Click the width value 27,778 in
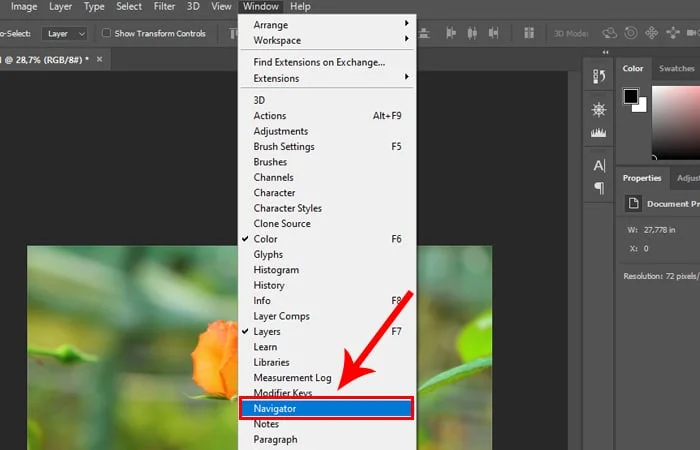The image size is (700, 450). pyautogui.click(x=659, y=230)
